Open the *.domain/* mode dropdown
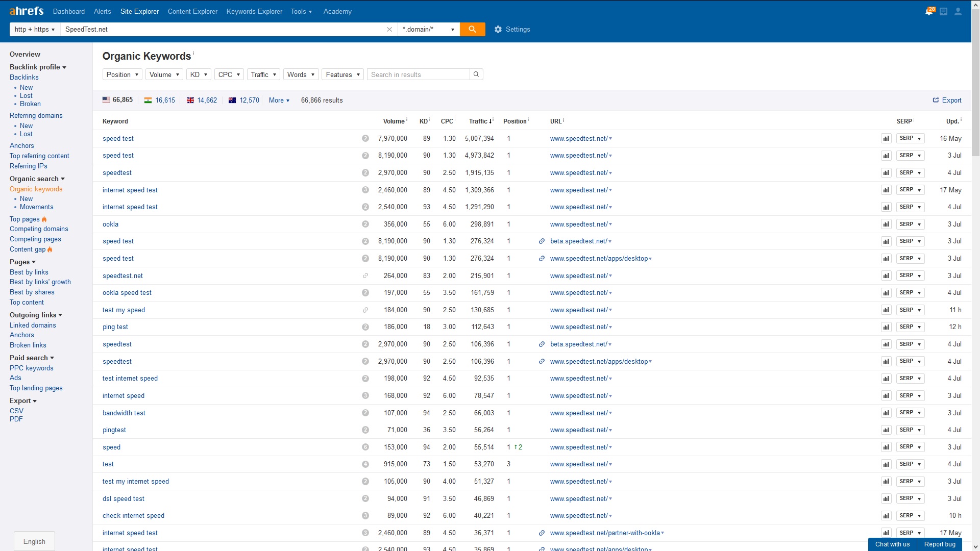This screenshot has width=980, height=551. pos(429,30)
